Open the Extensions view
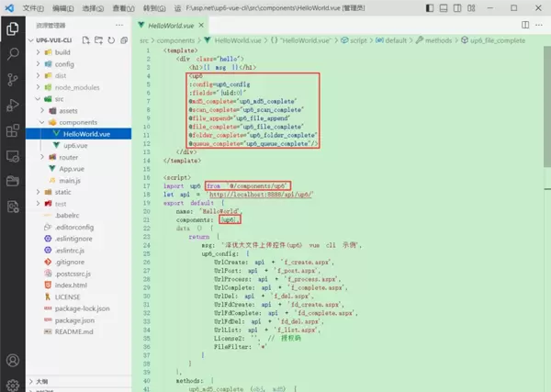The width and height of the screenshot is (551, 392). [x=13, y=130]
